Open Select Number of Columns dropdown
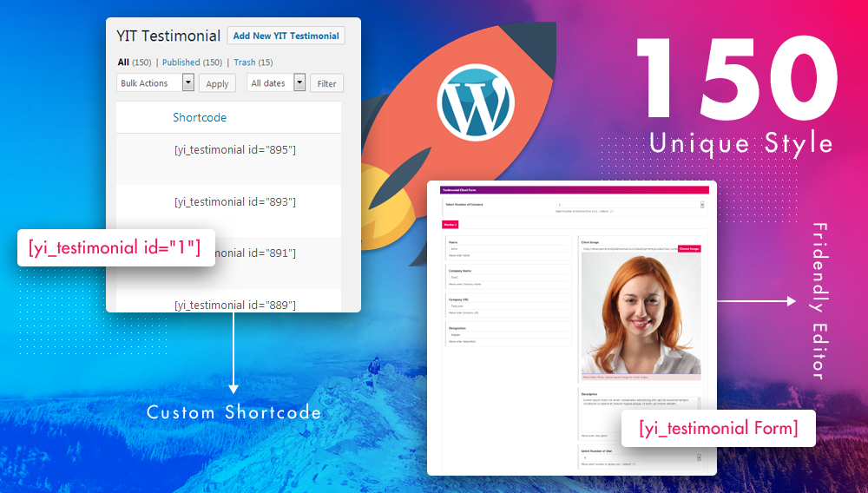Screen dimensions: 868x493 pos(630,205)
